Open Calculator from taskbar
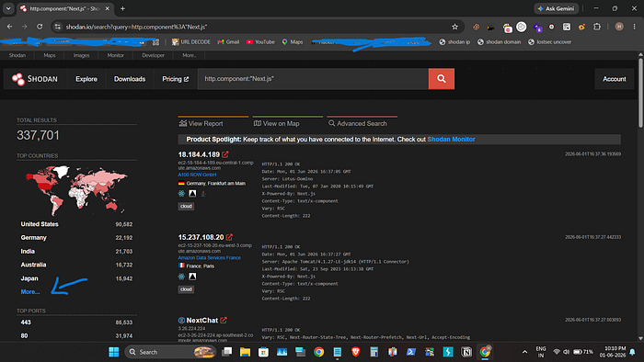 [x=374, y=352]
